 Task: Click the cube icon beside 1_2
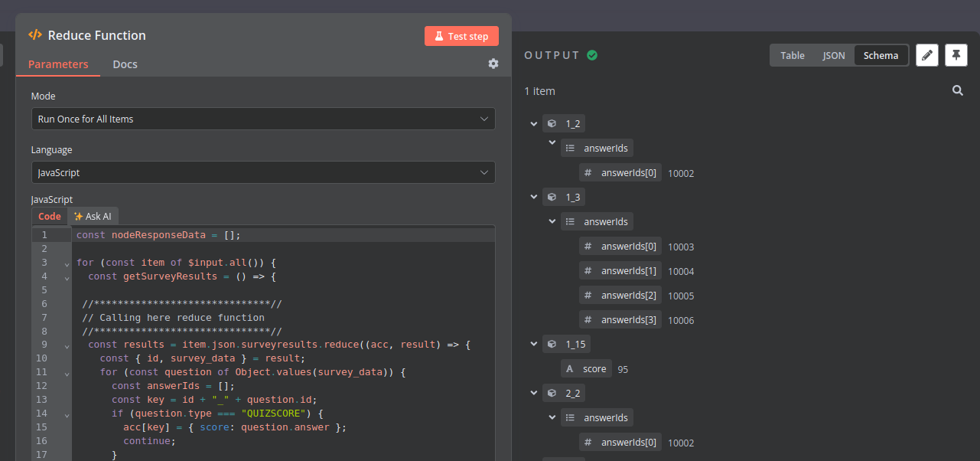tap(552, 124)
